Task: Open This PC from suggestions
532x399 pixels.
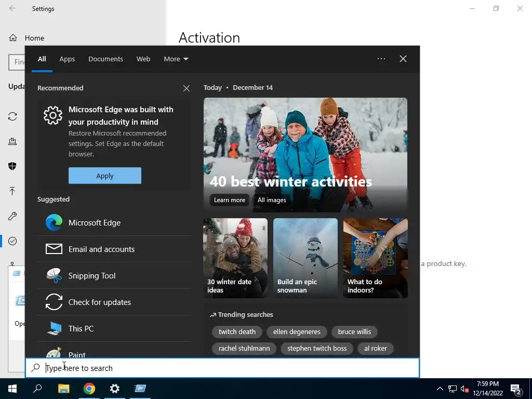Action: coord(114,328)
